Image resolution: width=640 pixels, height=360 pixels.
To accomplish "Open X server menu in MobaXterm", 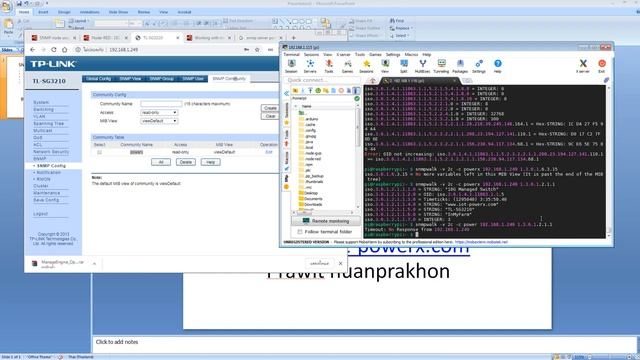I will click(343, 54).
